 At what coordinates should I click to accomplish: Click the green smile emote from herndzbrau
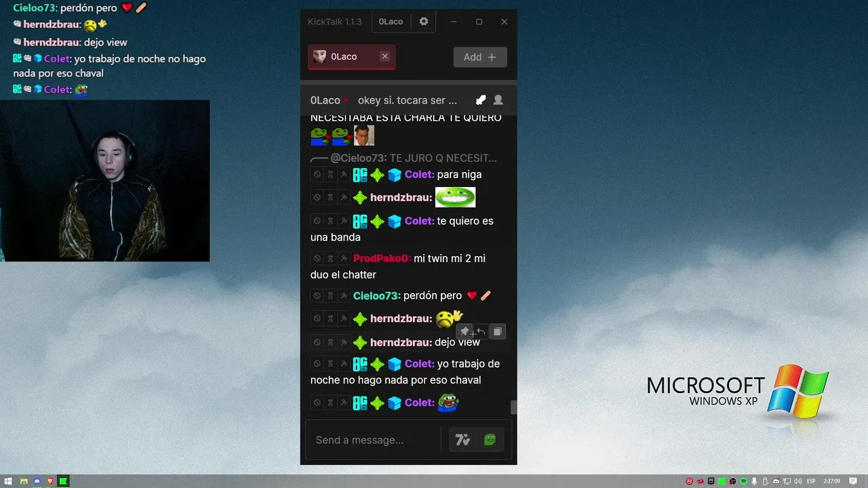[455, 197]
